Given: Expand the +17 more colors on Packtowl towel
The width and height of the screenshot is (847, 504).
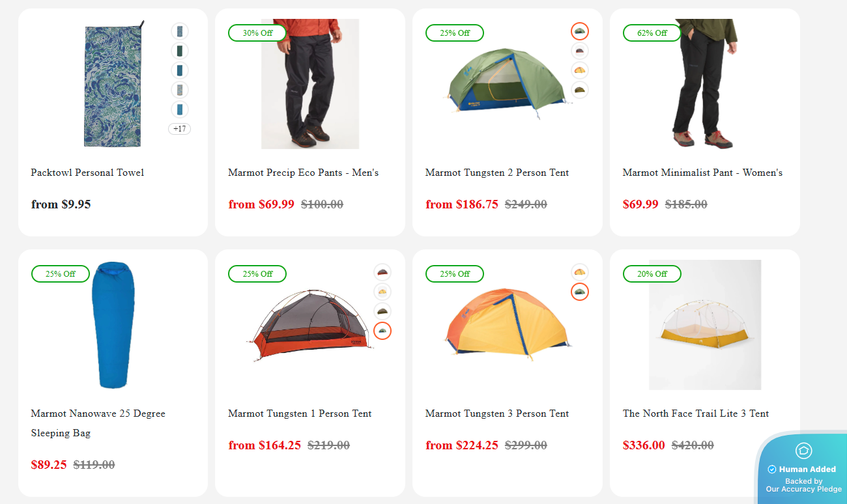Looking at the screenshot, I should (180, 129).
